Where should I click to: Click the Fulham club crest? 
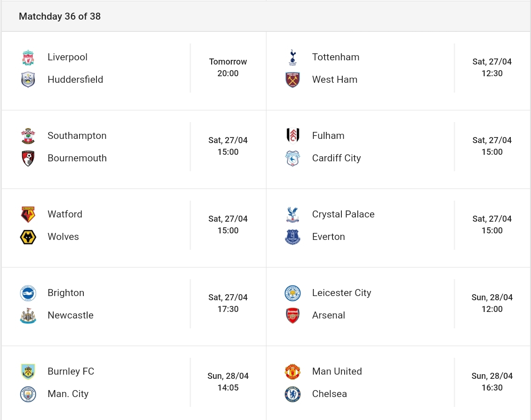click(293, 136)
